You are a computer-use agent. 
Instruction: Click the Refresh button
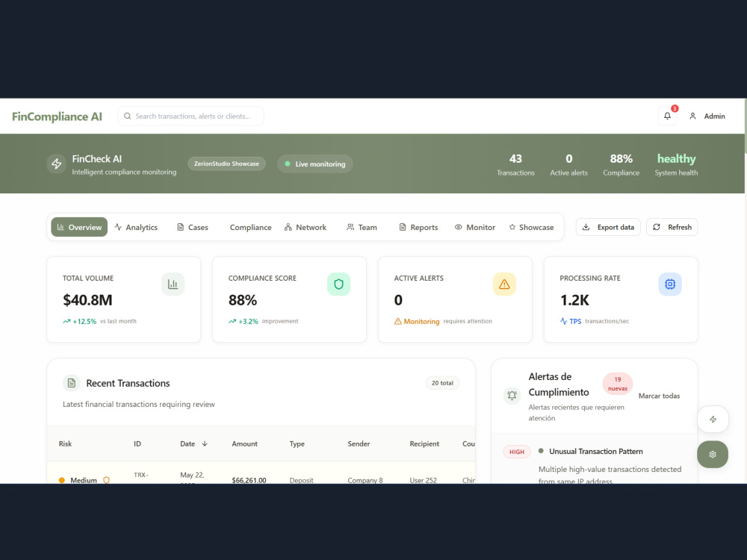(672, 227)
